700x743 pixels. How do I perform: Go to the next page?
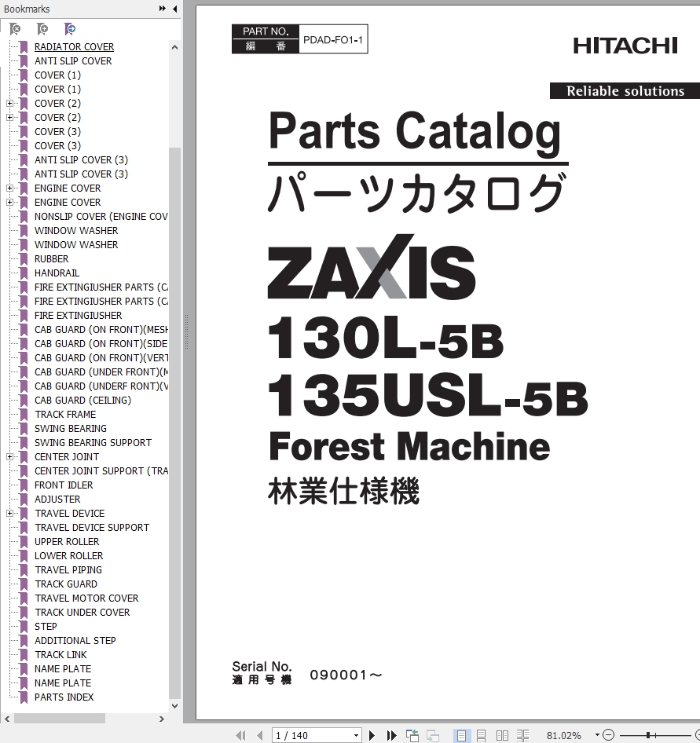pyautogui.click(x=372, y=735)
